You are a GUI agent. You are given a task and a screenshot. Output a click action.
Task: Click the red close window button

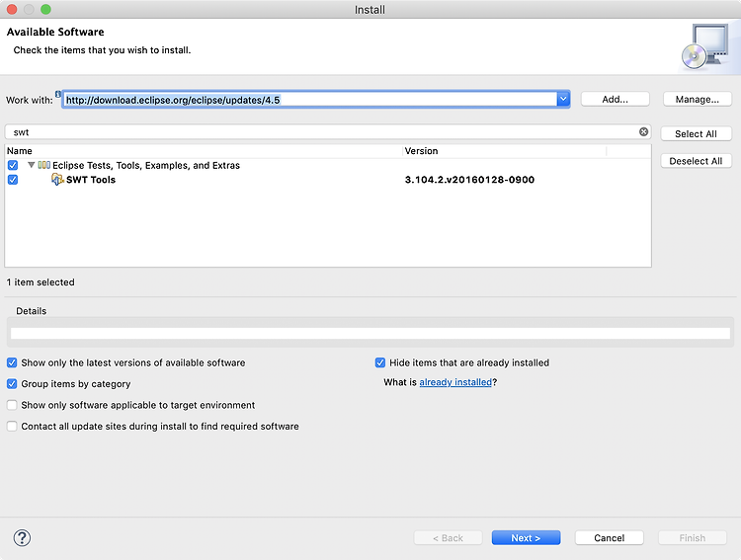pos(12,9)
